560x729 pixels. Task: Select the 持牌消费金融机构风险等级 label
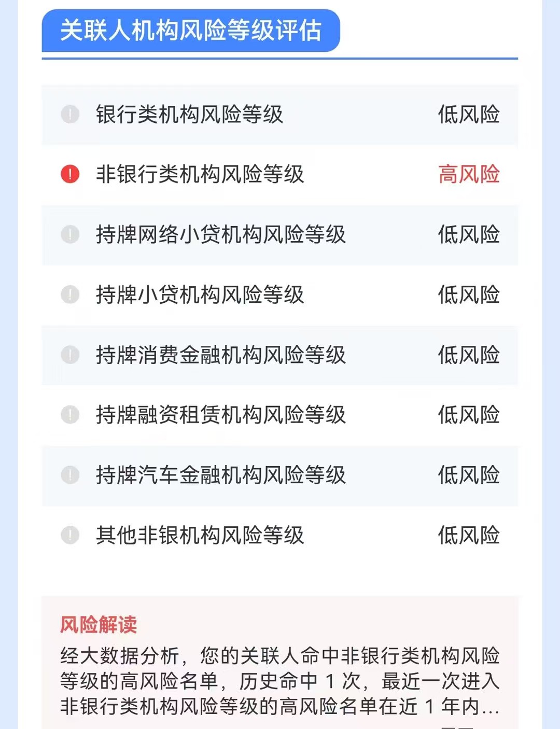[x=220, y=355]
